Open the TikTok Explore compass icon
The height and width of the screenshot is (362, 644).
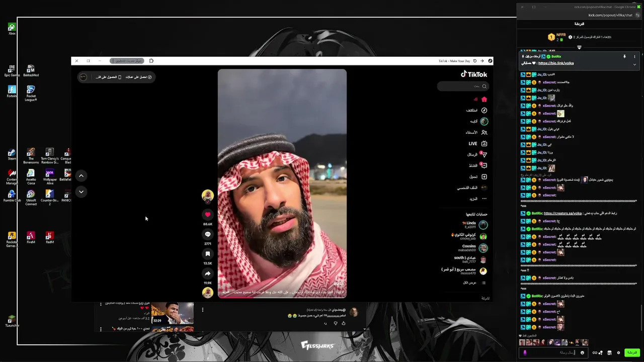pyautogui.click(x=484, y=110)
